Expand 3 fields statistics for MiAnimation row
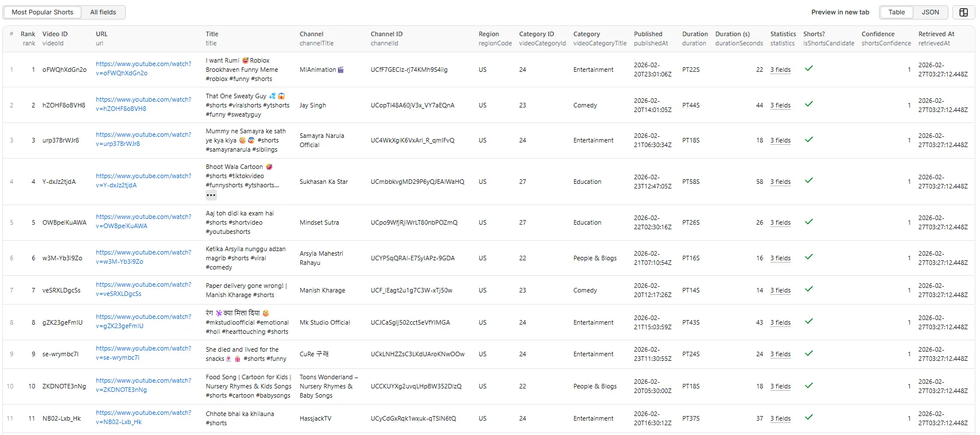Viewport: 980px width, 435px height. [x=780, y=70]
